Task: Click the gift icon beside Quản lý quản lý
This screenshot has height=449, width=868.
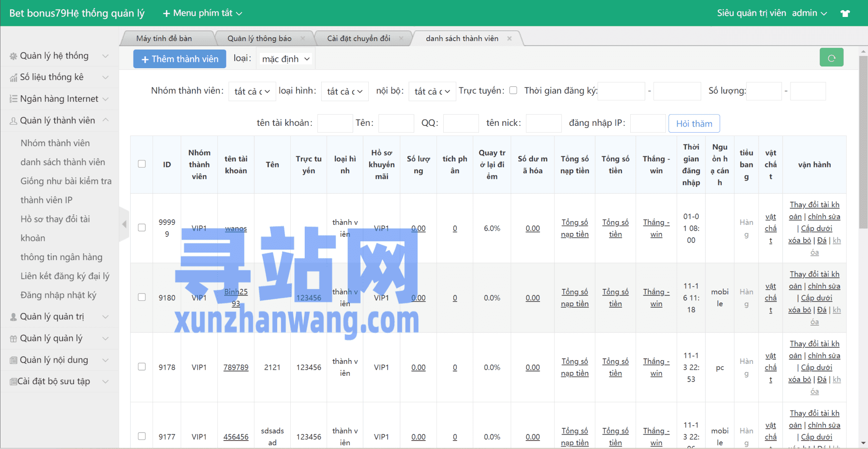Action: click(x=14, y=338)
